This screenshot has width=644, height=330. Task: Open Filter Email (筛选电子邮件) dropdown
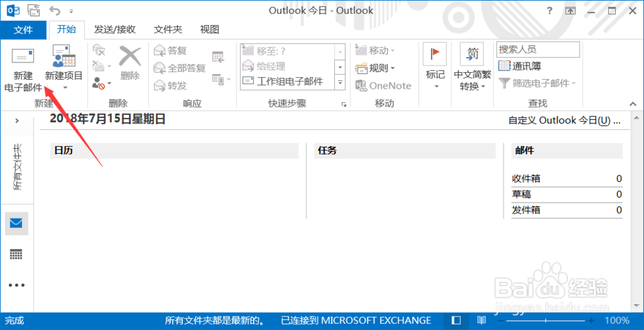click(537, 84)
